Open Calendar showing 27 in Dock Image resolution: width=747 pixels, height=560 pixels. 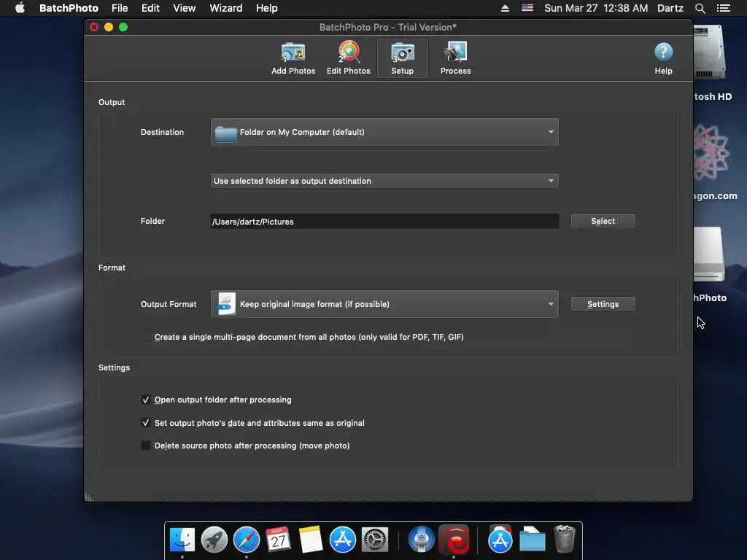click(x=278, y=540)
